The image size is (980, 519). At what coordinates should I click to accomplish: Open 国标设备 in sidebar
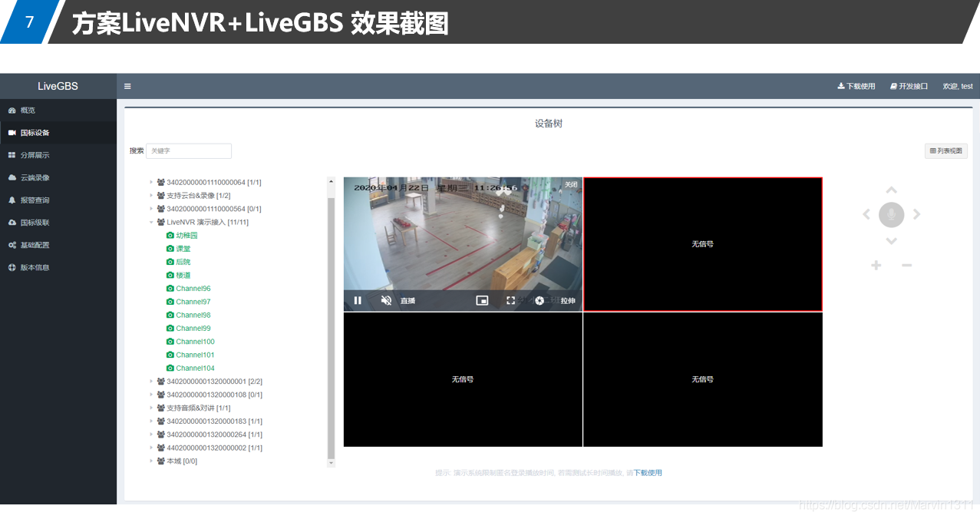[x=58, y=132]
